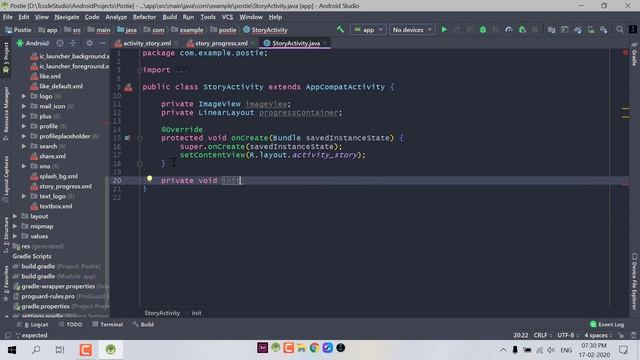Click the red error indicator at top of editor
Viewport: 640px width, 360px height.
[x=625, y=52]
